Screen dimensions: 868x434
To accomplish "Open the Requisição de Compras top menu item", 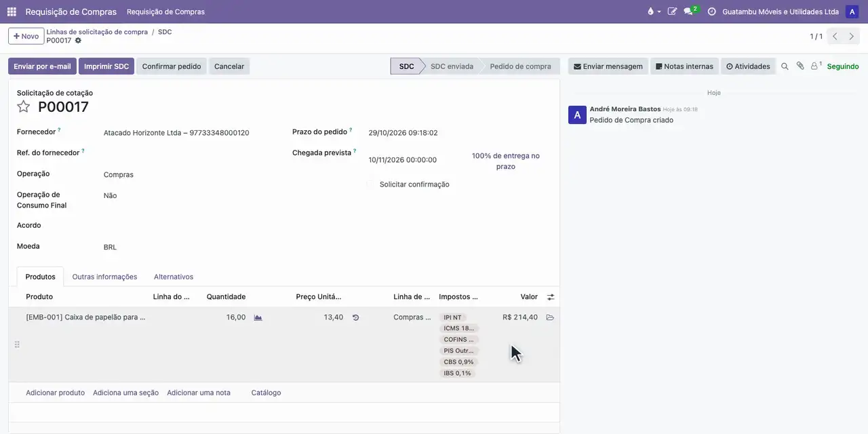I will (x=165, y=12).
